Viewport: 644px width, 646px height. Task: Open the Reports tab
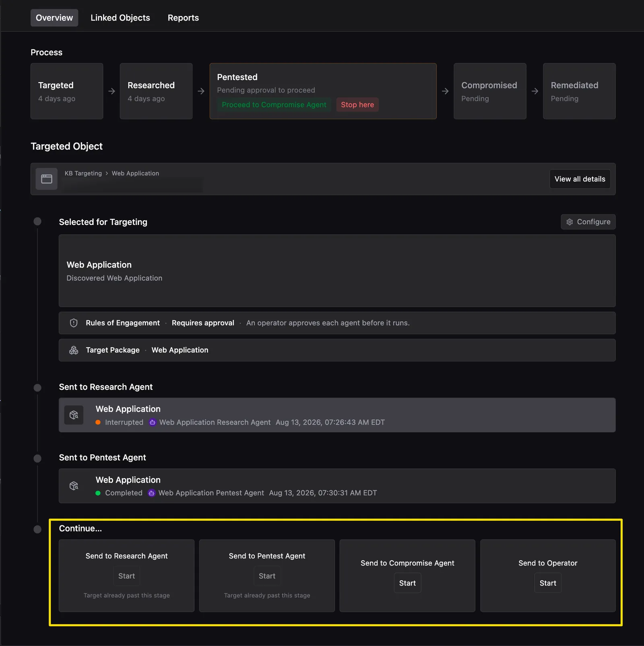pos(183,18)
